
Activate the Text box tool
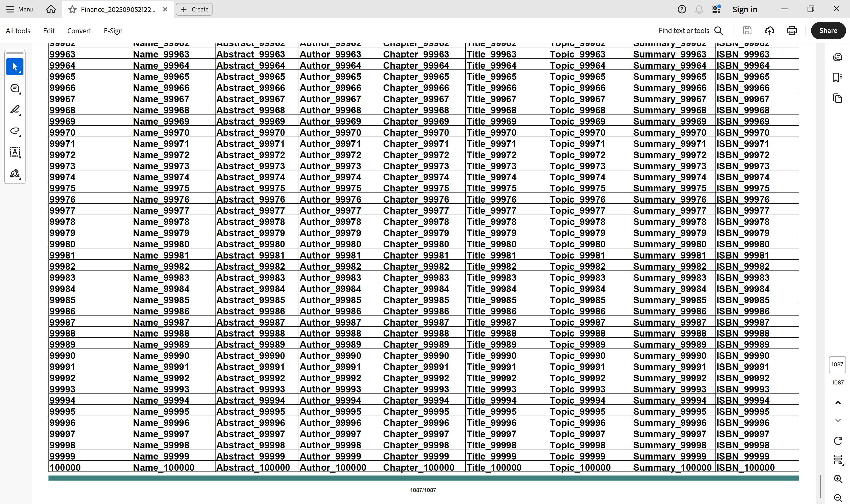(x=15, y=152)
